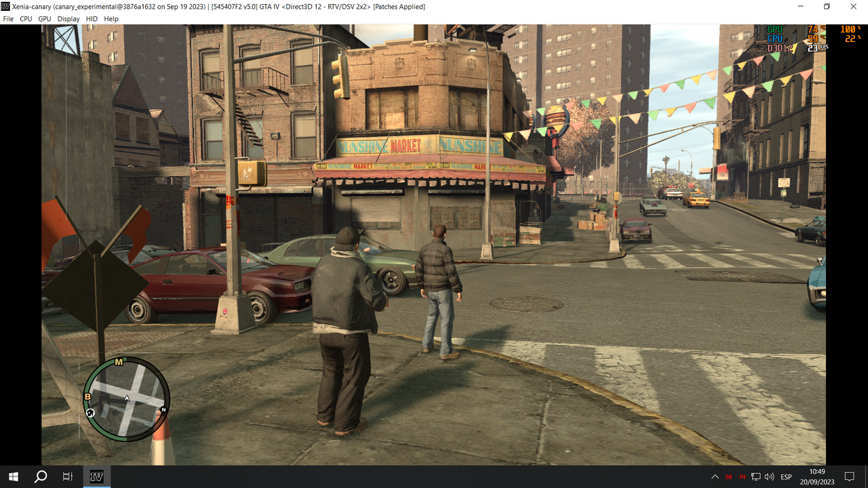Open the File menu

pos(8,19)
